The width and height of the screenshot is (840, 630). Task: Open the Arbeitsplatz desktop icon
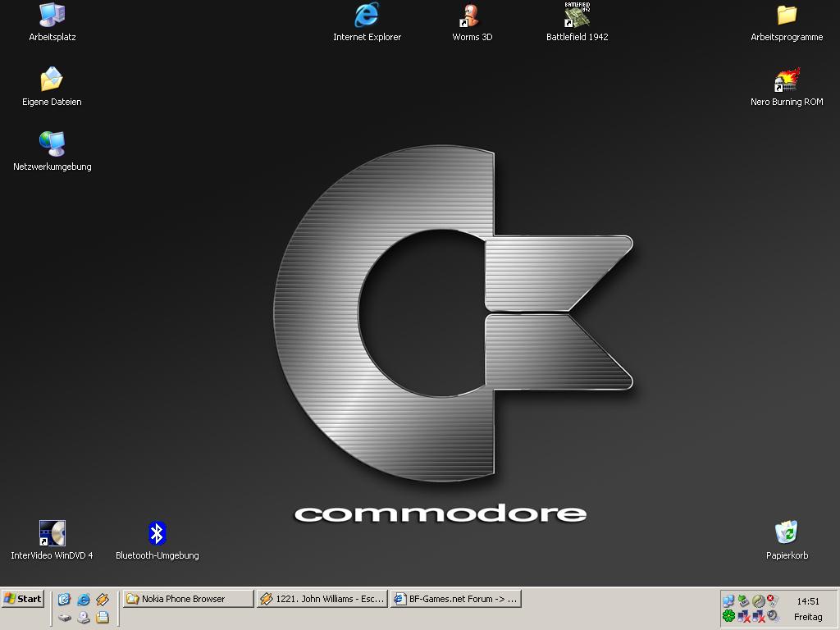point(52,22)
